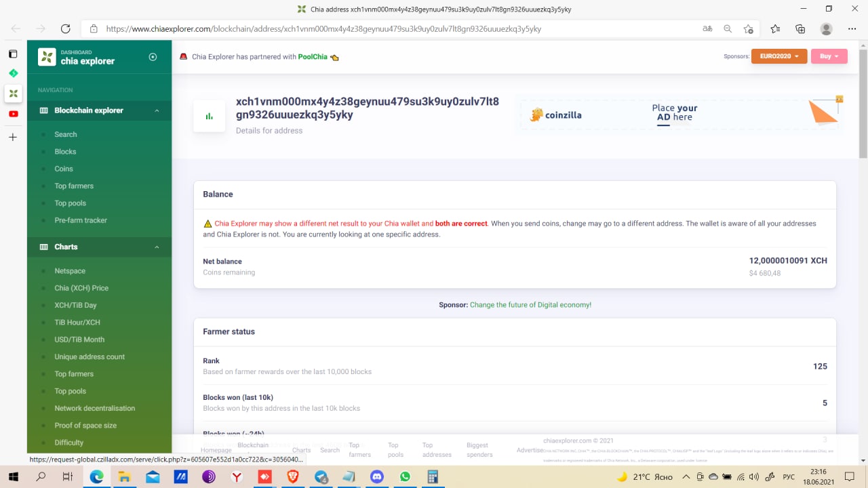Click the address chart icon box

coord(209,116)
